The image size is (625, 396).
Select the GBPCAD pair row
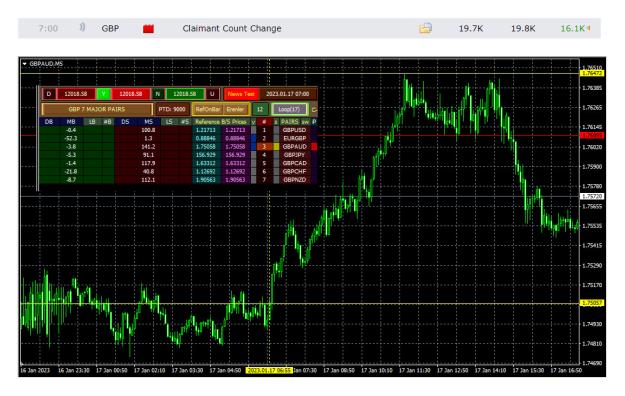pyautogui.click(x=295, y=163)
